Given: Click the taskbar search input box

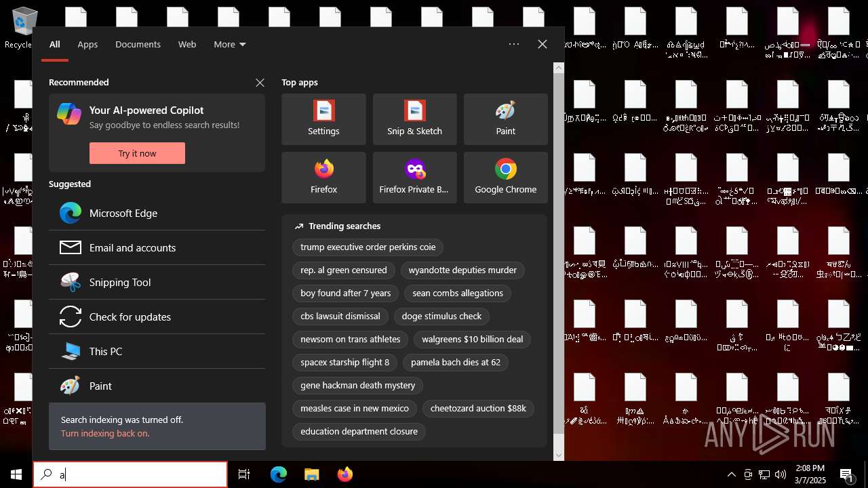Looking at the screenshot, I should click(x=130, y=474).
